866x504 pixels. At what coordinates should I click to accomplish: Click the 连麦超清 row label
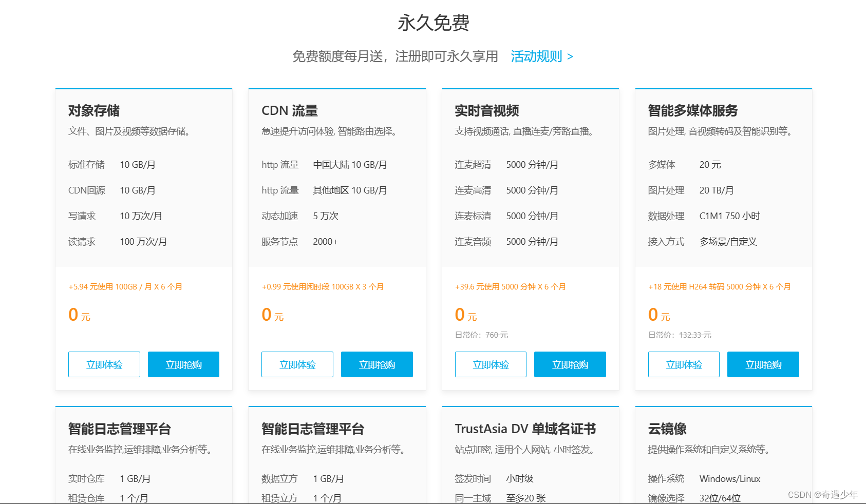pyautogui.click(x=473, y=165)
